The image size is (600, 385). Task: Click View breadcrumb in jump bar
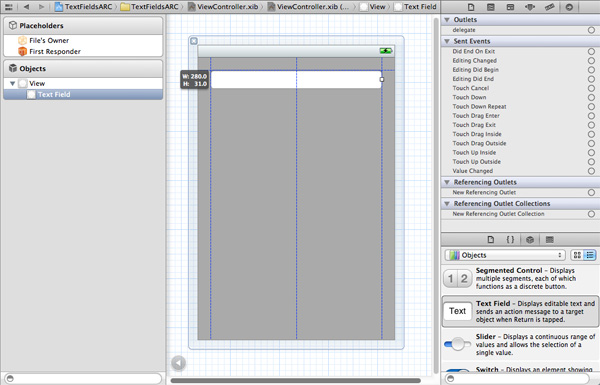click(373, 7)
